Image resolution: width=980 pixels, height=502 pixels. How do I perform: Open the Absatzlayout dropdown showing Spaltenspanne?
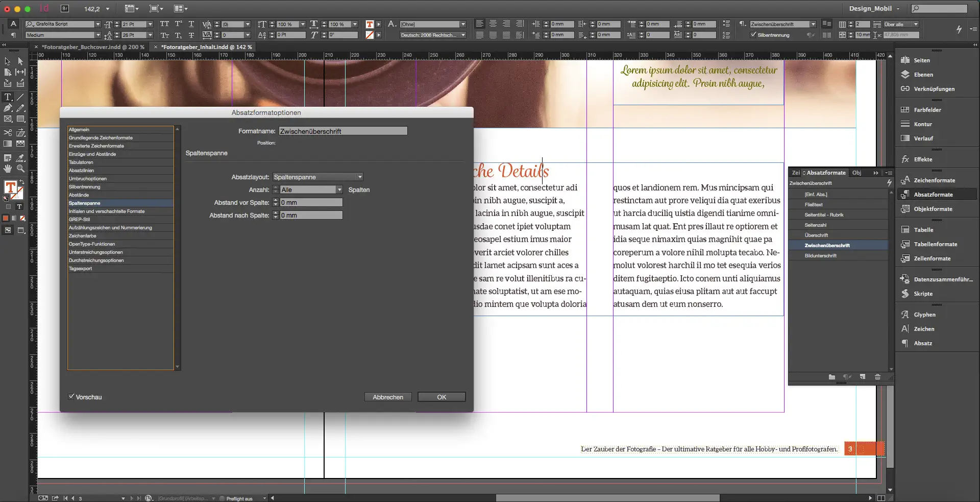359,177
